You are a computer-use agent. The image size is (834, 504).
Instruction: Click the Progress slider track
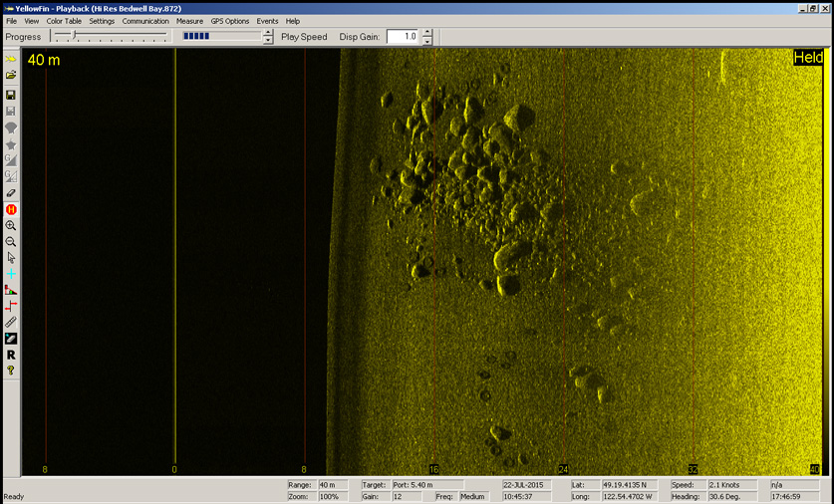[110, 36]
